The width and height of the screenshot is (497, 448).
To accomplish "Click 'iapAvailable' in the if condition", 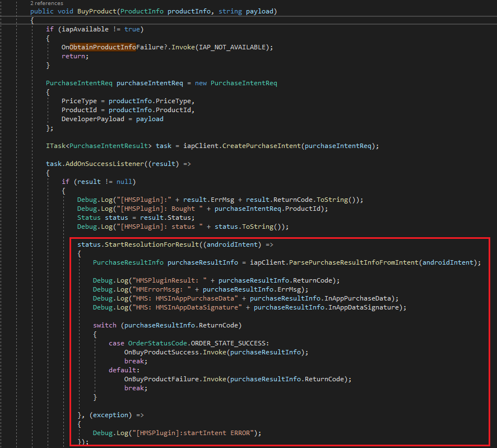I will point(85,29).
